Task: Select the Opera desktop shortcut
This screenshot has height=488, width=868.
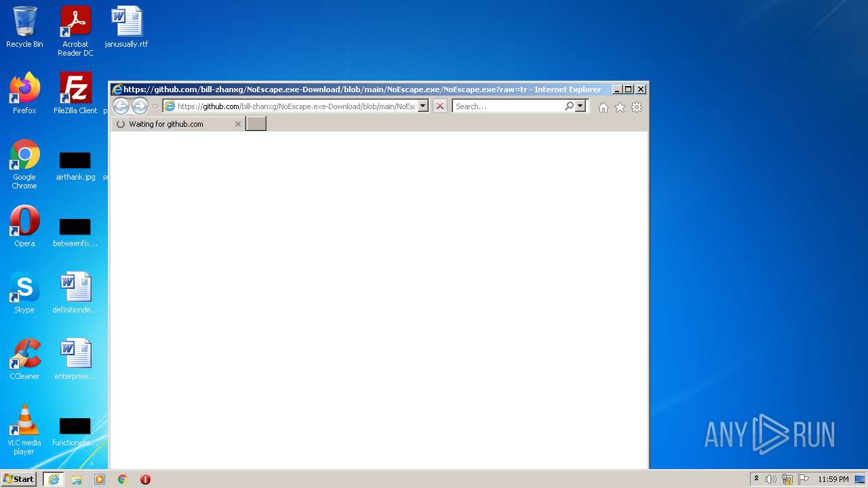Action: (x=24, y=226)
